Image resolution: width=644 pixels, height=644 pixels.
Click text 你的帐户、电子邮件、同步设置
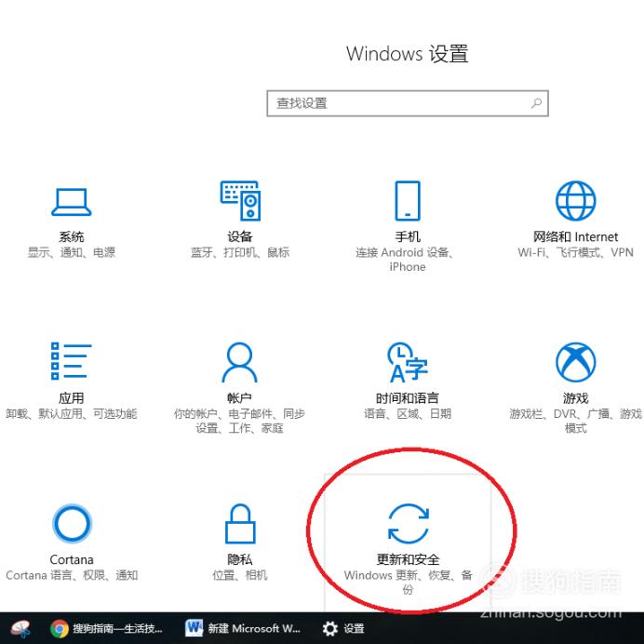click(239, 421)
